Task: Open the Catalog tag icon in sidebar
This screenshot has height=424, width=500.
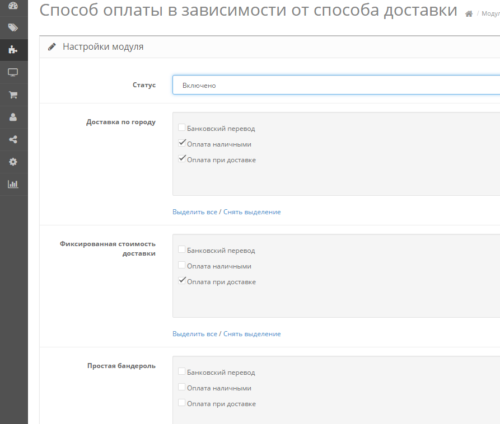Action: click(x=13, y=27)
